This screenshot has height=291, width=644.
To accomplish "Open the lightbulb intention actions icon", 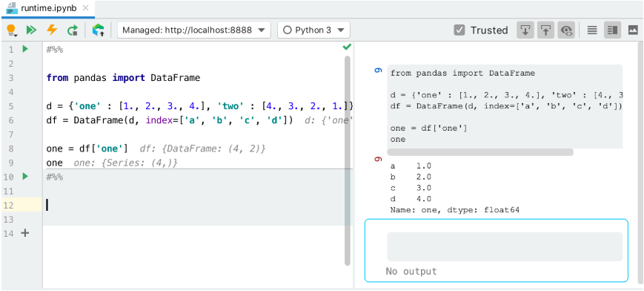I will click(10, 30).
